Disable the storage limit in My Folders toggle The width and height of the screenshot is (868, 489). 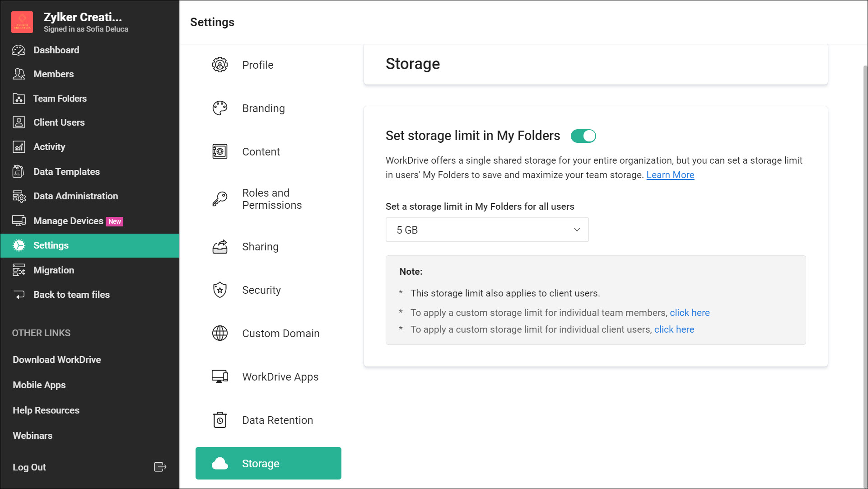583,136
